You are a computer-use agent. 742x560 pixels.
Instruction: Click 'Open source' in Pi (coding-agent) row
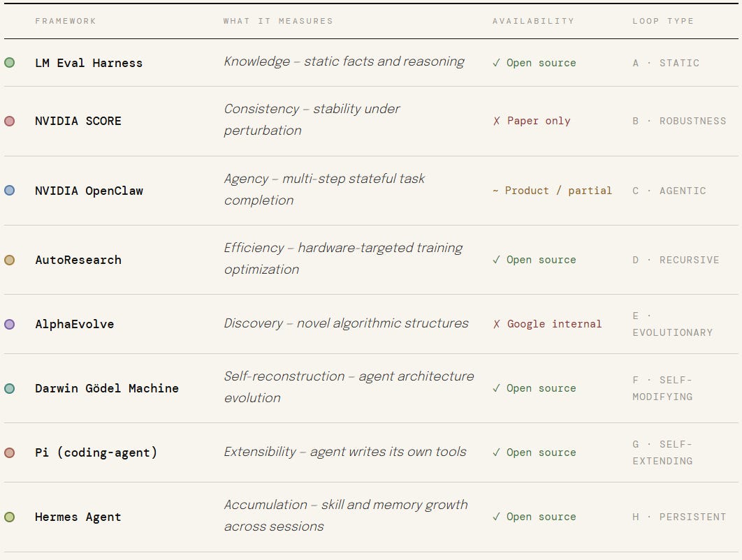point(534,452)
